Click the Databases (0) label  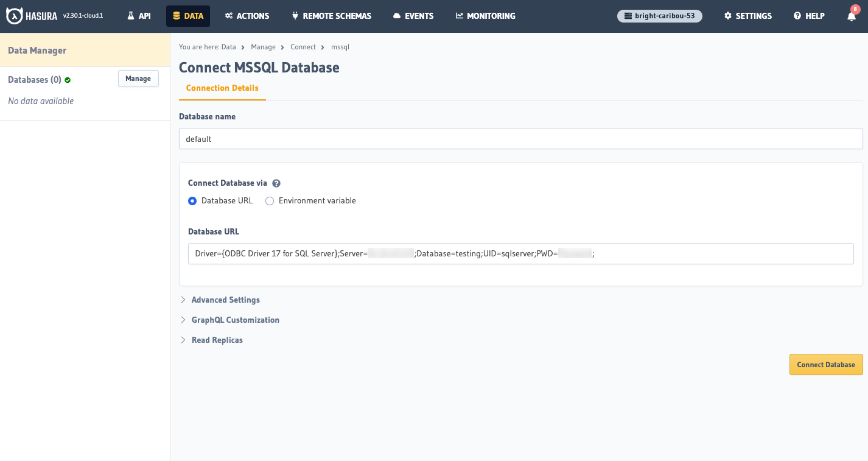[35, 80]
